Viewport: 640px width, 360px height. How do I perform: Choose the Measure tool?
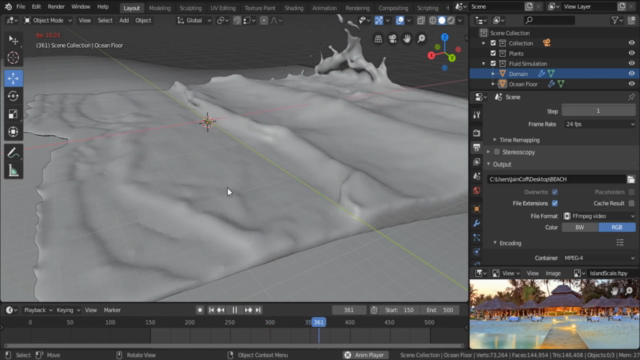(x=13, y=171)
